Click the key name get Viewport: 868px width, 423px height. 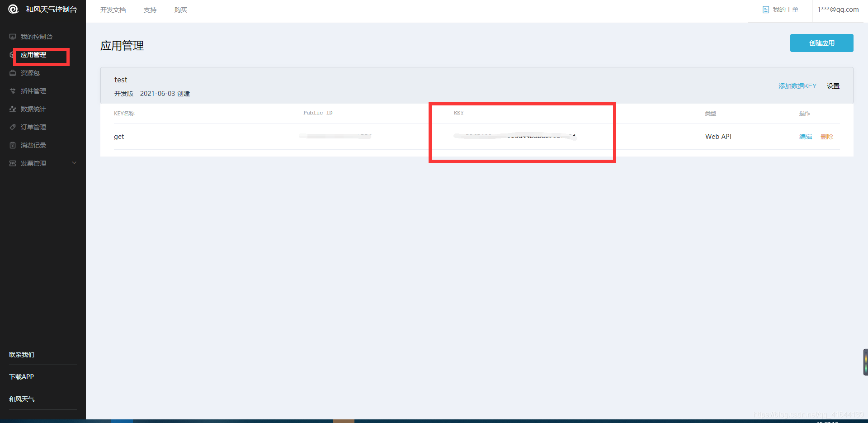[119, 137]
